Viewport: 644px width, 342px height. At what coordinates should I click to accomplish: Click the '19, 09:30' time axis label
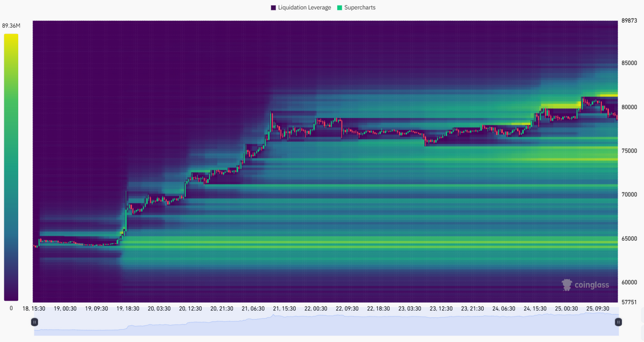pos(96,309)
